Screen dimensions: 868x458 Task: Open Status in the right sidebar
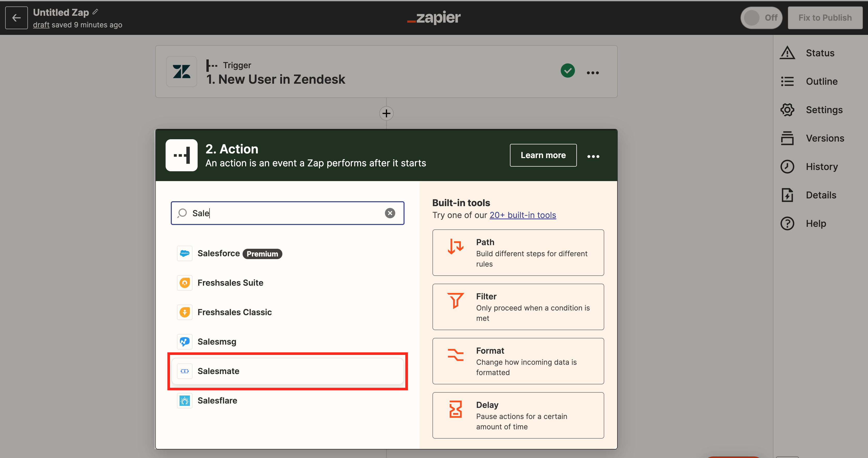pyautogui.click(x=821, y=53)
